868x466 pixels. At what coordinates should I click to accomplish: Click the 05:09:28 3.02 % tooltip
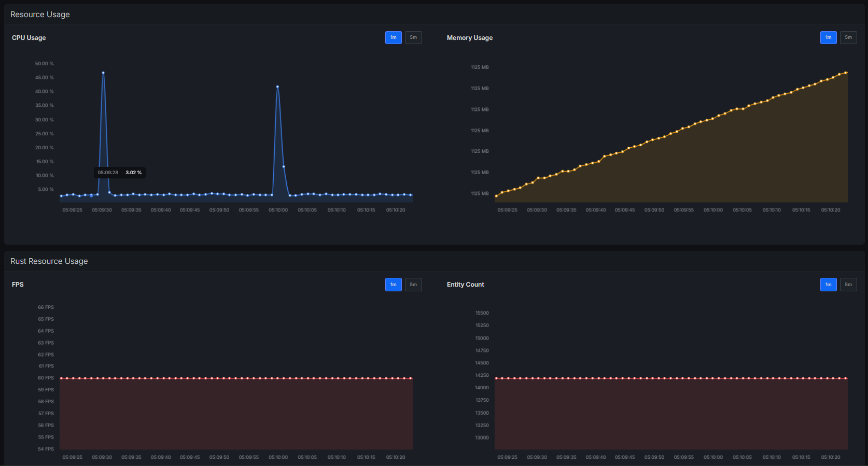pyautogui.click(x=119, y=173)
